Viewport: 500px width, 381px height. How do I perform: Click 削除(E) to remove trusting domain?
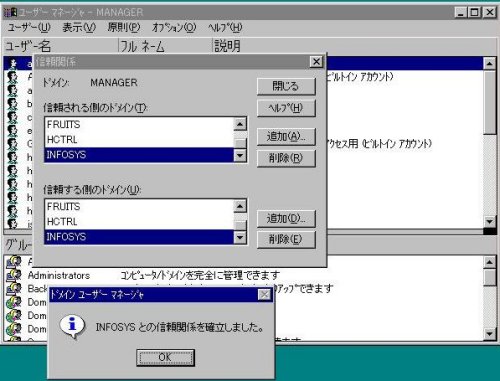pyautogui.click(x=286, y=239)
